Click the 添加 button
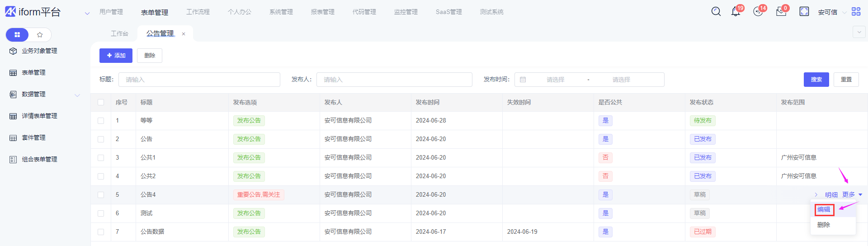This screenshot has height=246, width=868. tap(116, 56)
